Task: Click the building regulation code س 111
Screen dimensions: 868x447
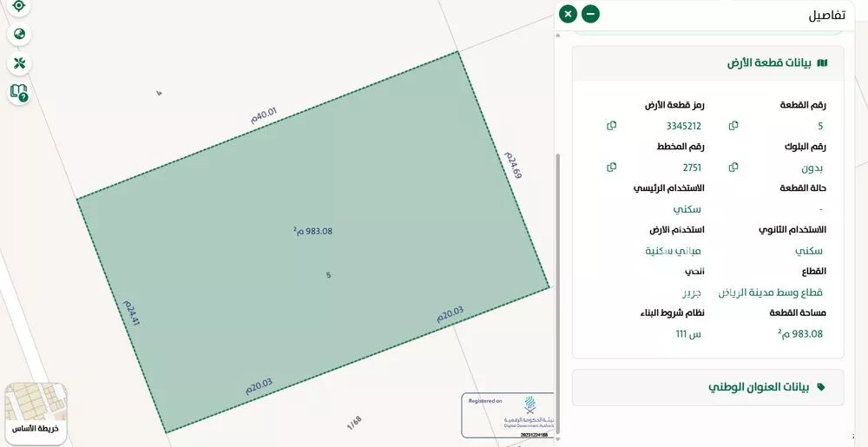Action: [688, 334]
